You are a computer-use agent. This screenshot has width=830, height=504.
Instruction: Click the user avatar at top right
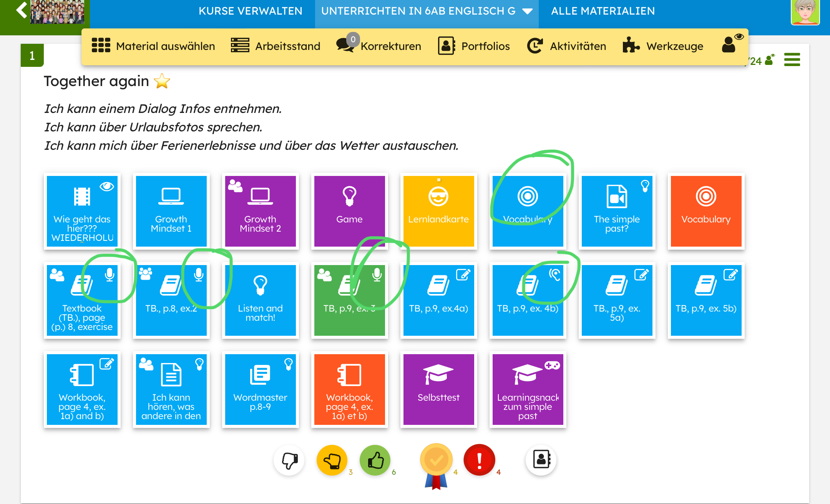point(805,12)
